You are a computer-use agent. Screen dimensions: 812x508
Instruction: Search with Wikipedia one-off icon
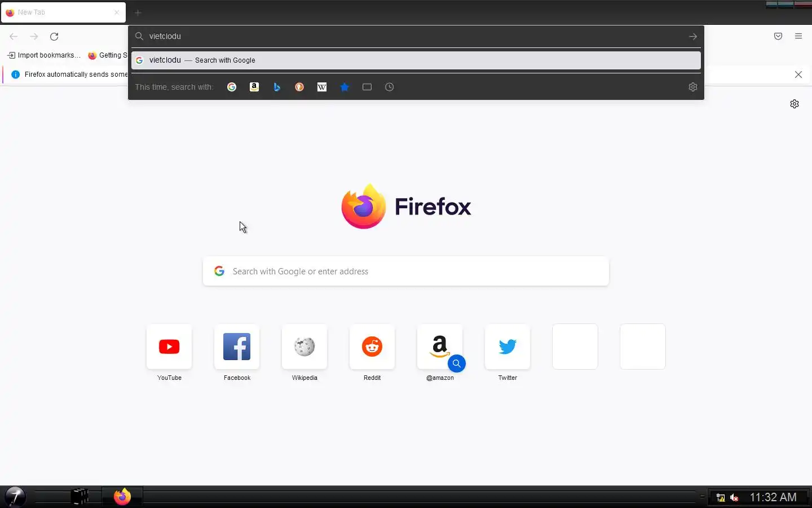click(x=322, y=87)
